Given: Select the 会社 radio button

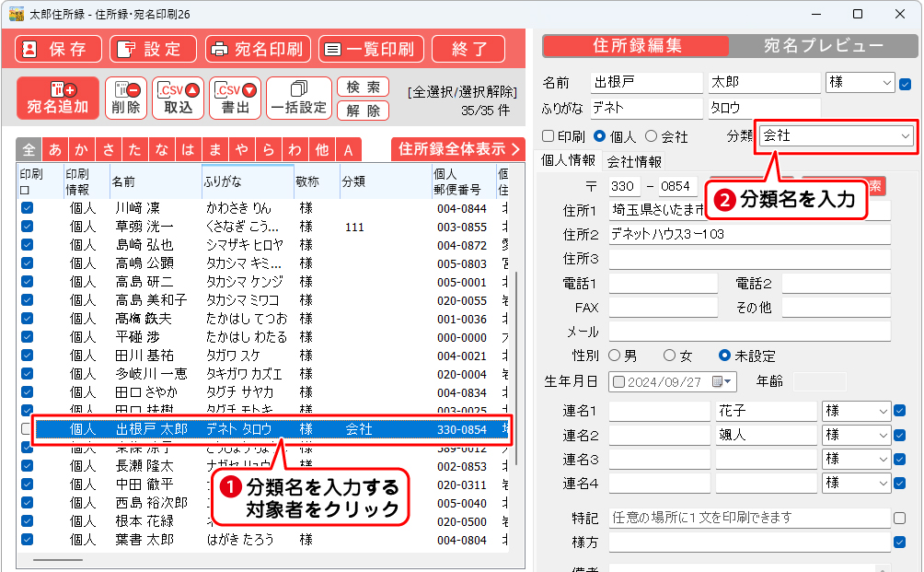Looking at the screenshot, I should [x=652, y=136].
